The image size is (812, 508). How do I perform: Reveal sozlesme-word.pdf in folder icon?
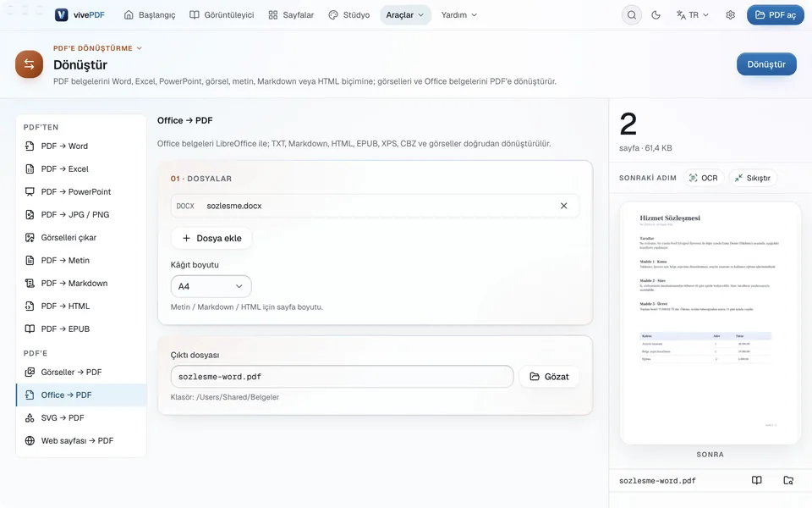coord(788,481)
